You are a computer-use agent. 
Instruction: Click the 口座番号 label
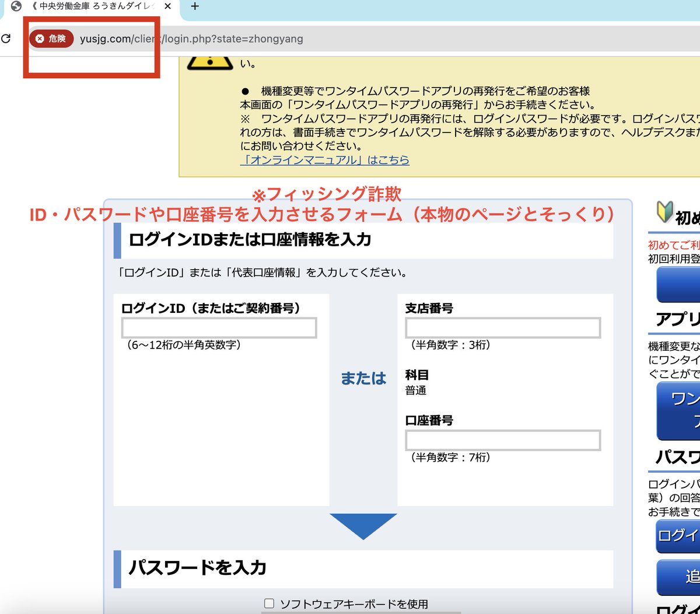click(x=429, y=420)
